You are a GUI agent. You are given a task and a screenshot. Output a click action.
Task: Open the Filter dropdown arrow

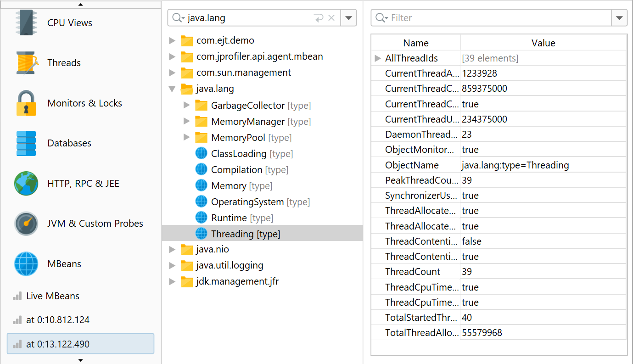pyautogui.click(x=619, y=18)
